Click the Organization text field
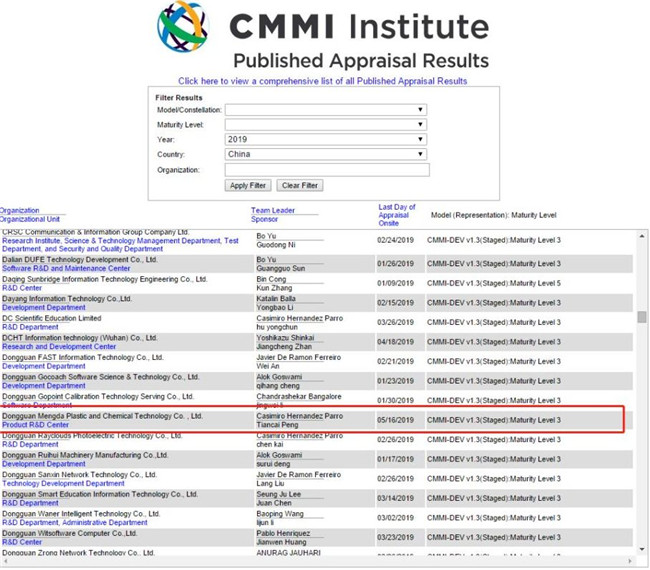The width and height of the screenshot is (650, 570). pyautogui.click(x=327, y=170)
